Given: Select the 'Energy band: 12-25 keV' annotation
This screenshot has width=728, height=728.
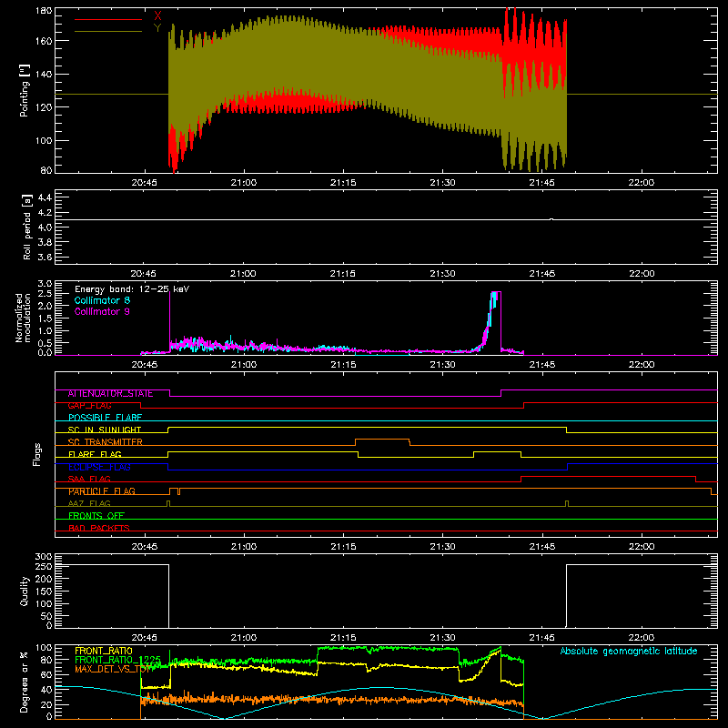Looking at the screenshot, I should pos(132,289).
